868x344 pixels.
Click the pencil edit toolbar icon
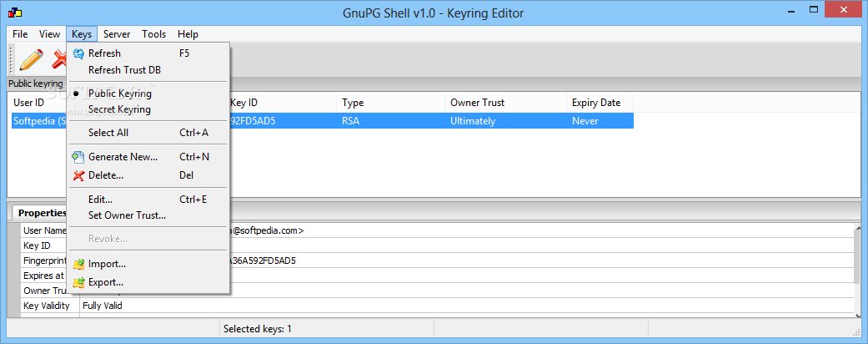point(31,60)
